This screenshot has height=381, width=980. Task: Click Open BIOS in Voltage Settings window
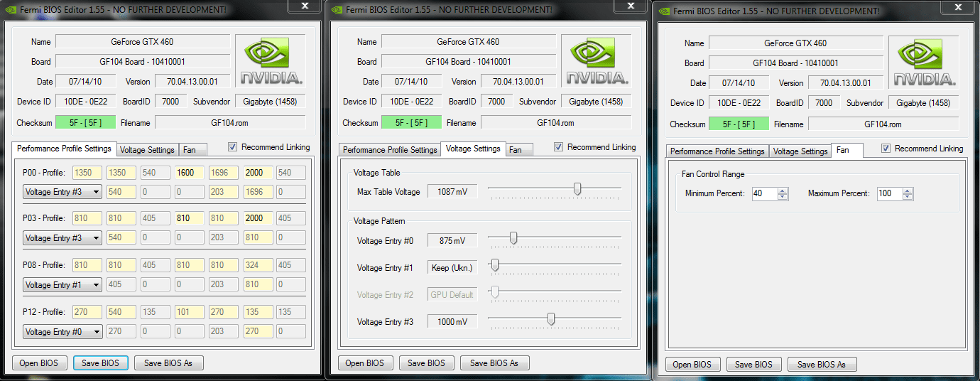(365, 363)
